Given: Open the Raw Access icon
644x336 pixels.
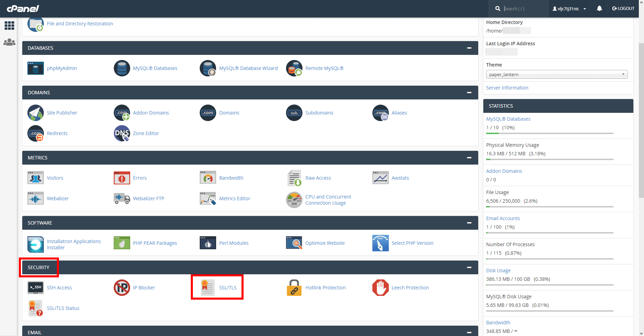Looking at the screenshot, I should (x=294, y=178).
